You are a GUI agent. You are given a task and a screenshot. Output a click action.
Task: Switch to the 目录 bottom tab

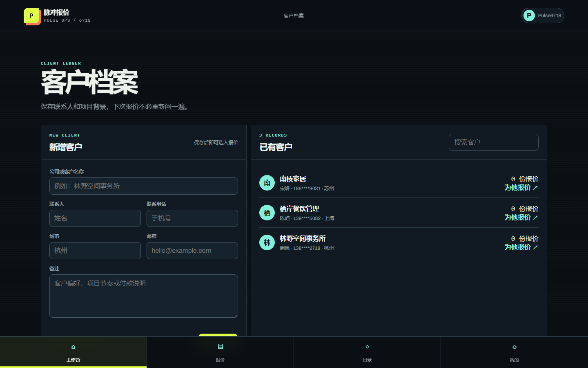click(367, 352)
